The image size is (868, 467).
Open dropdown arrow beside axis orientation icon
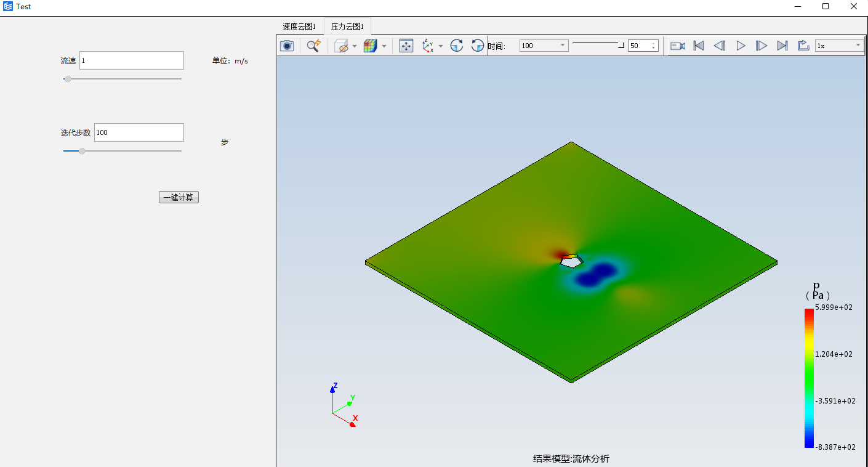click(x=441, y=46)
